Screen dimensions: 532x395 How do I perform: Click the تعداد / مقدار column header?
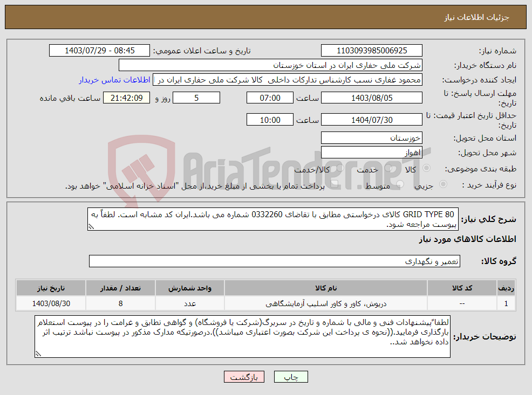pos(120,288)
